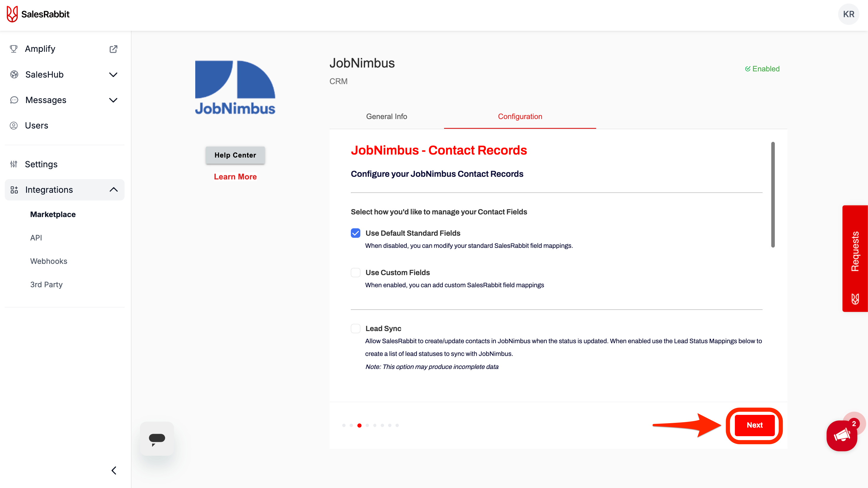Expand the SalesHub menu chevron

(x=113, y=75)
